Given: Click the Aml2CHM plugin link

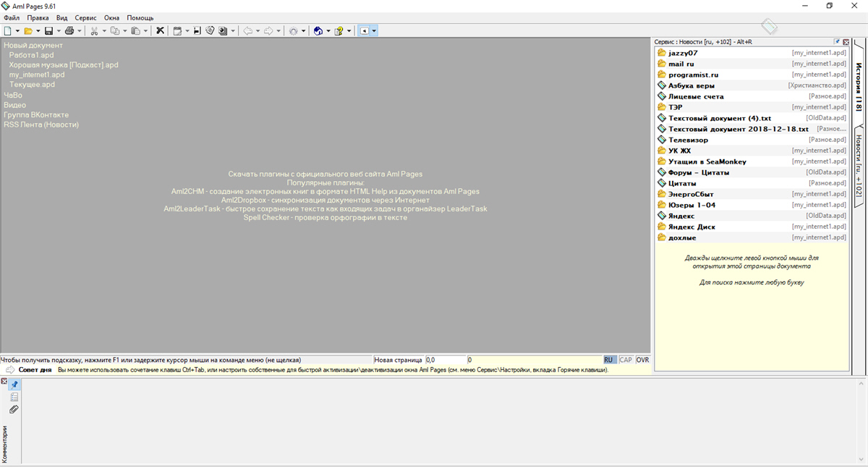Looking at the screenshot, I should 325,191.
